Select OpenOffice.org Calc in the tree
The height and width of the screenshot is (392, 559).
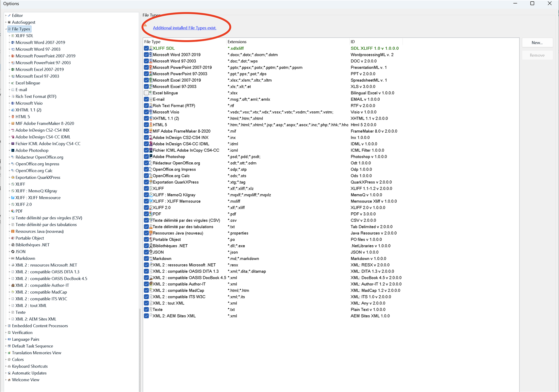34,171
